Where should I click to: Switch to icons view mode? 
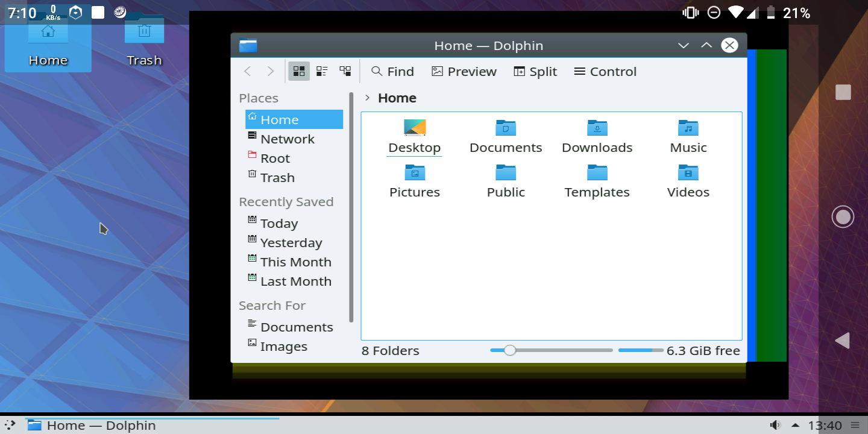click(298, 71)
